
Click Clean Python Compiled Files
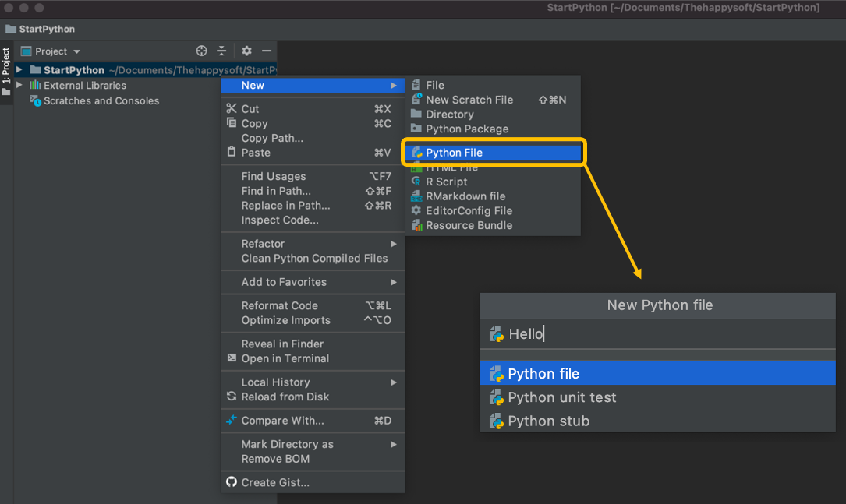click(x=313, y=258)
